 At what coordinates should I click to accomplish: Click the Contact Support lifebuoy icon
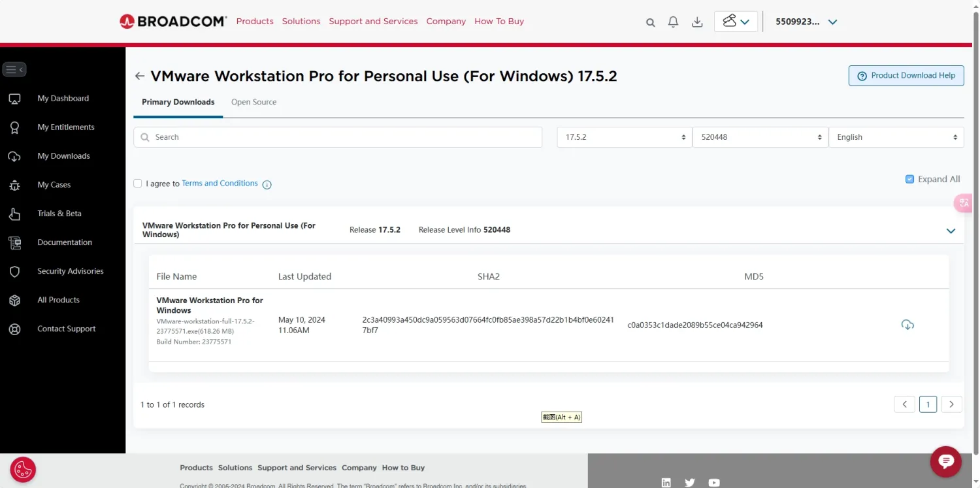click(x=14, y=329)
